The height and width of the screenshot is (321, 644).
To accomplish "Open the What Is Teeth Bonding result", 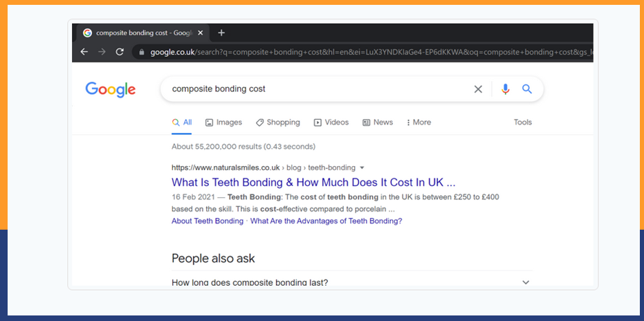I will 313,182.
